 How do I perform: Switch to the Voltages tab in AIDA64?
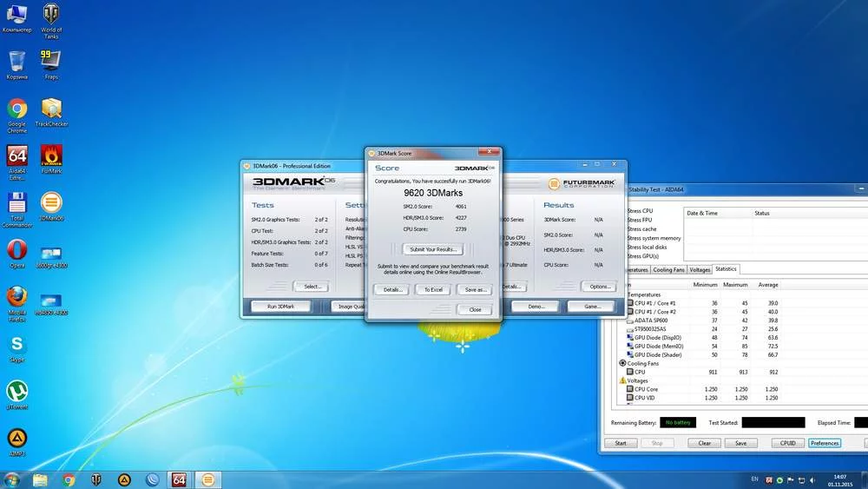[x=700, y=269]
